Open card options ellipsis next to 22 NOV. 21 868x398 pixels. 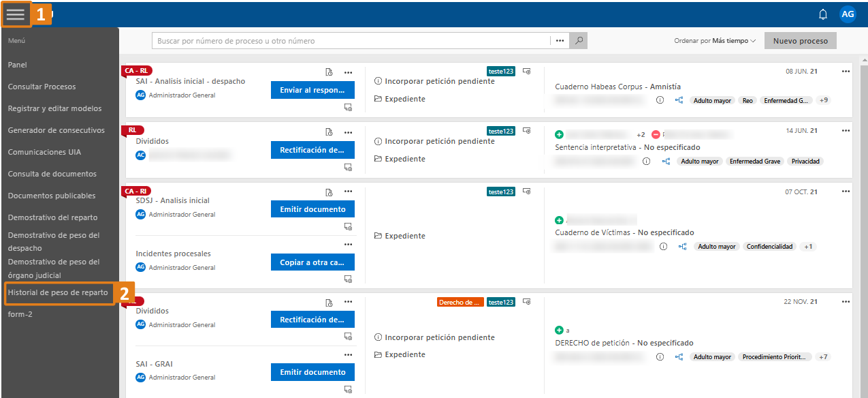tap(846, 302)
